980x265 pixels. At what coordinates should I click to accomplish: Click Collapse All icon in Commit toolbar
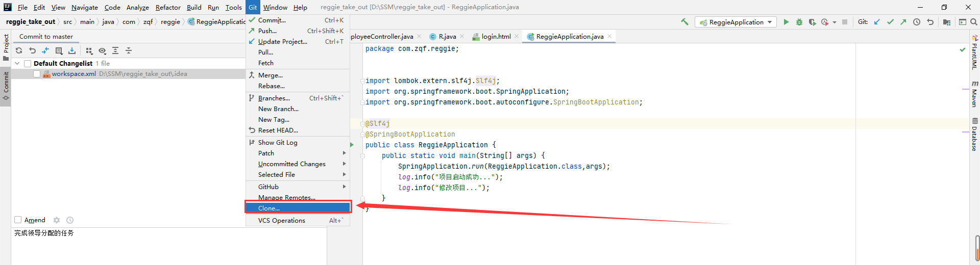129,50
